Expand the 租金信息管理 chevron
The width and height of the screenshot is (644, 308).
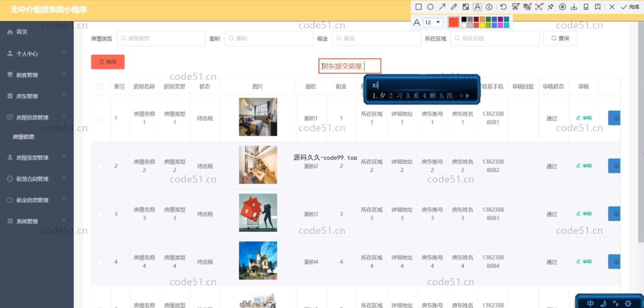tap(64, 198)
